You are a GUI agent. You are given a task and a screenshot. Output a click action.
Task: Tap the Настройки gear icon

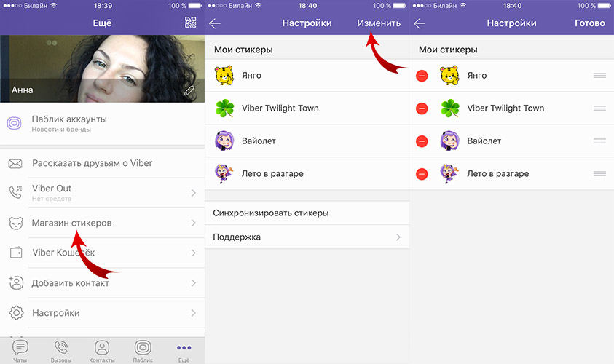pyautogui.click(x=16, y=313)
